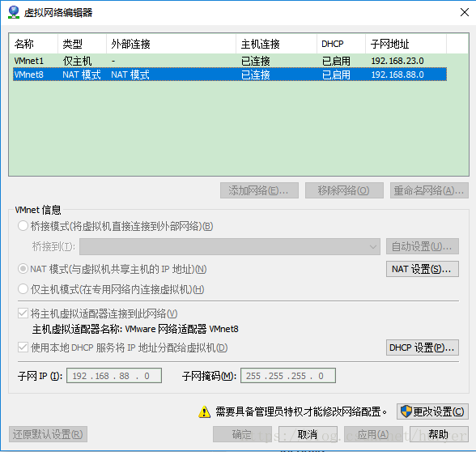Image resolution: width=476 pixels, height=452 pixels.
Task: Close the 虚拟网络编辑器 window
Action: (465, 12)
